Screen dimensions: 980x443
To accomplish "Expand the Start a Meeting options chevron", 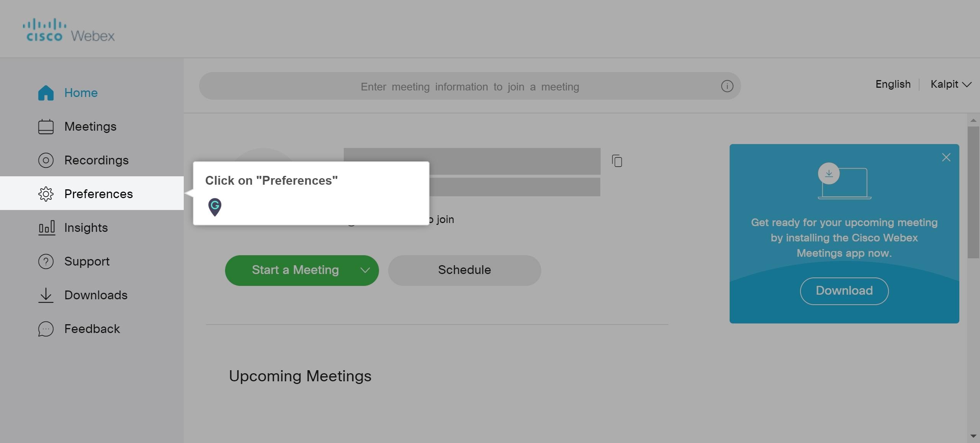I will pos(364,270).
